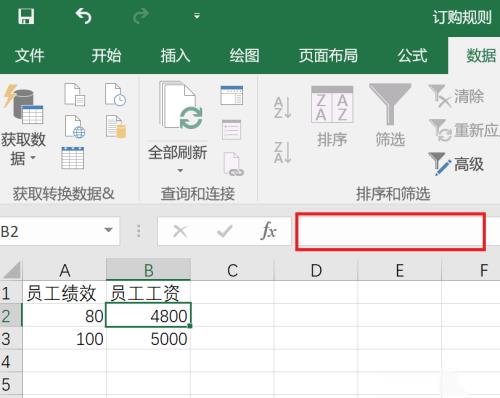Undo the last action with the undo arrow

pyautogui.click(x=83, y=16)
